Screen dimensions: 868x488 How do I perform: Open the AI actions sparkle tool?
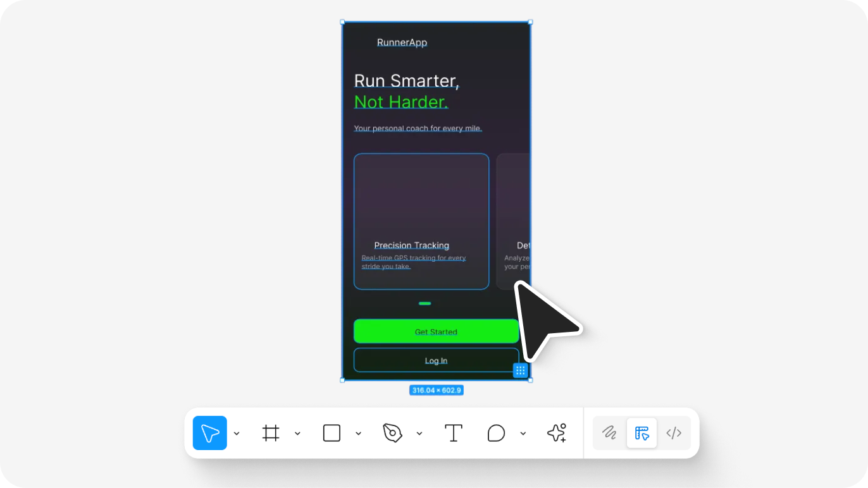click(x=556, y=433)
